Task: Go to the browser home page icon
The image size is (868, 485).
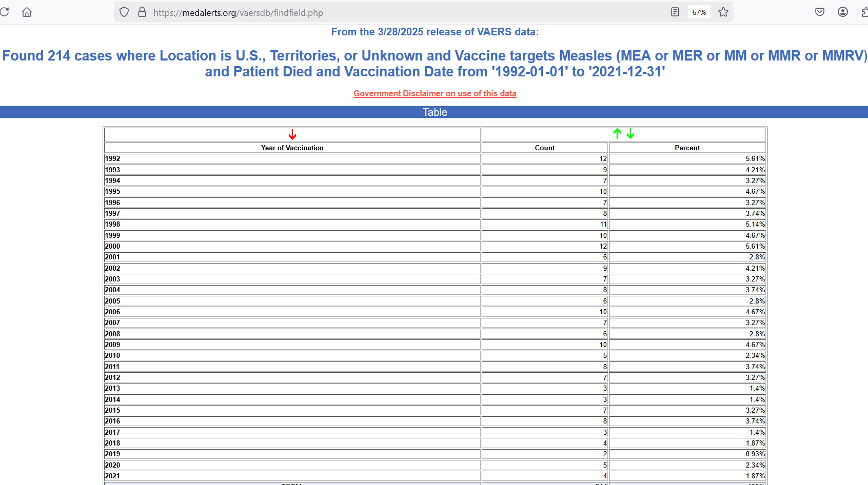Action: pos(27,12)
